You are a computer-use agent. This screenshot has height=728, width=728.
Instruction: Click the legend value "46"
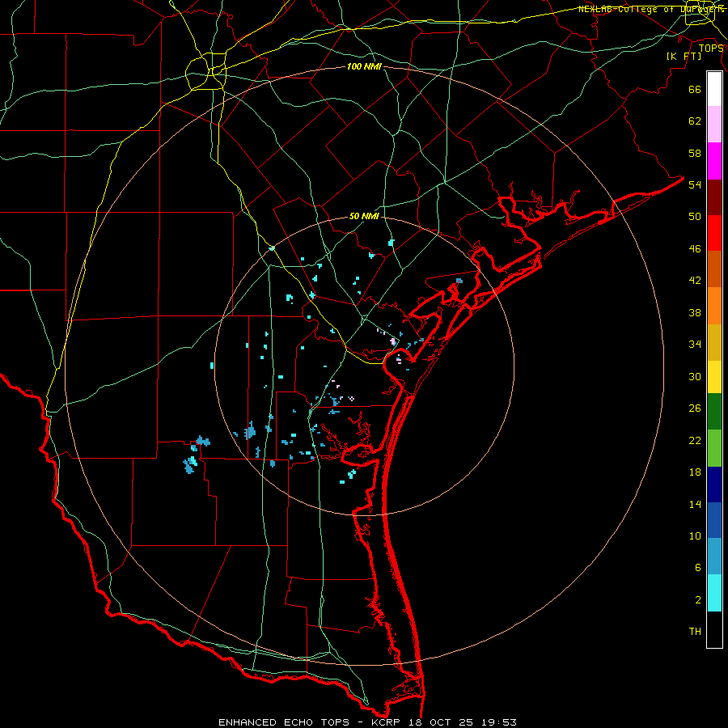click(x=695, y=249)
